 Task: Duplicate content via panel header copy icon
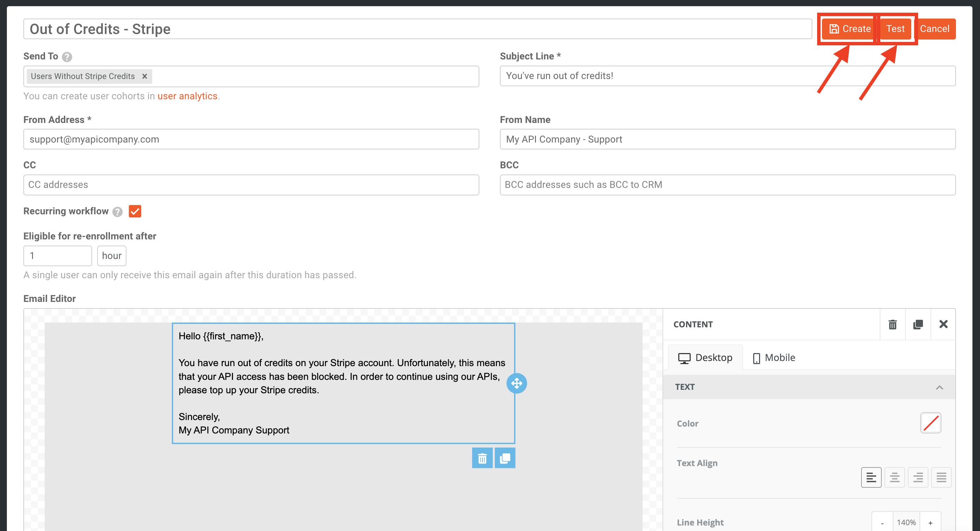917,325
